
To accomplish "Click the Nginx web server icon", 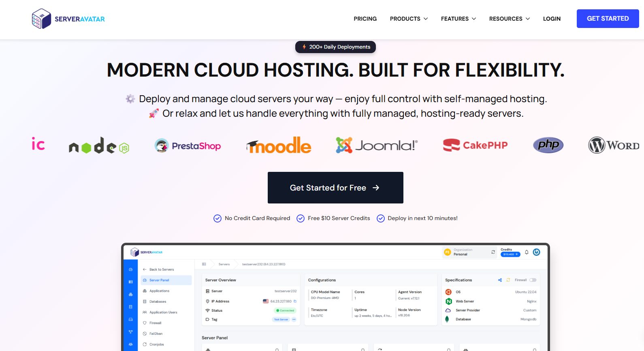I will (448, 301).
